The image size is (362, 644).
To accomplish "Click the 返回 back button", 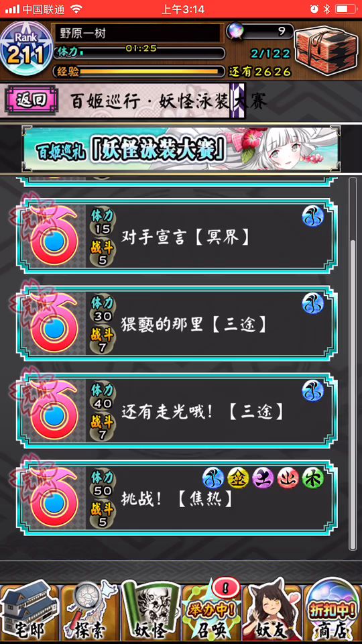I will point(31,100).
